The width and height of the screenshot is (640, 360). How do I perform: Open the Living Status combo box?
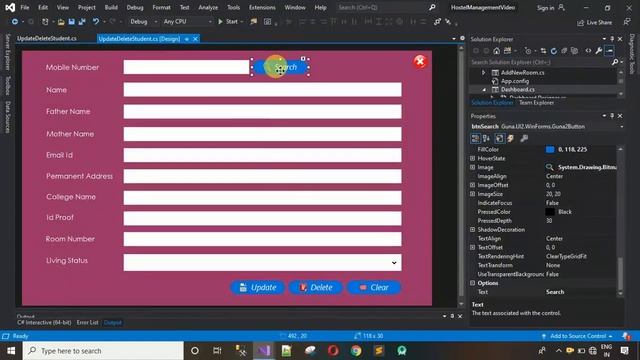coord(262,262)
